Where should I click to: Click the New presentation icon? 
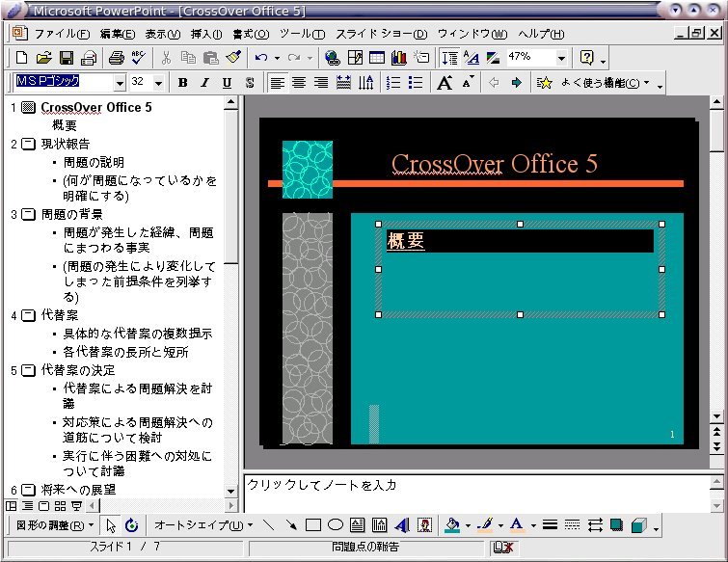point(21,58)
